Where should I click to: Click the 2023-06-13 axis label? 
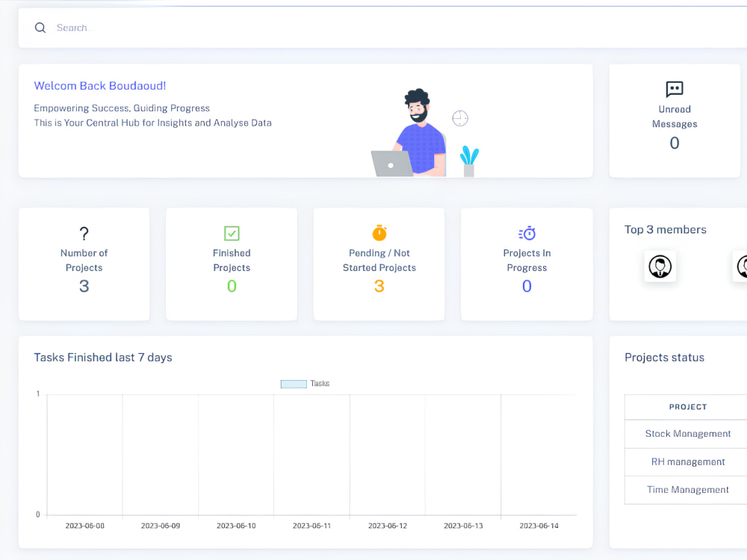[x=463, y=526]
